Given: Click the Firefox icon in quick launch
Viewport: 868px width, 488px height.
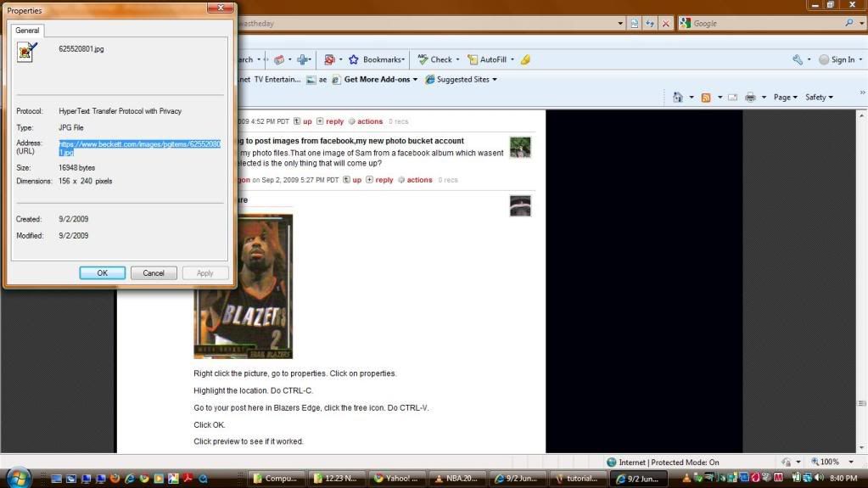Looking at the screenshot, I should pos(115,479).
